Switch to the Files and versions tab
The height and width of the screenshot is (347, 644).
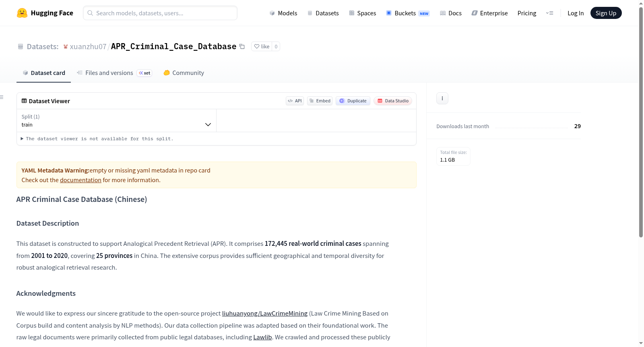(114, 73)
